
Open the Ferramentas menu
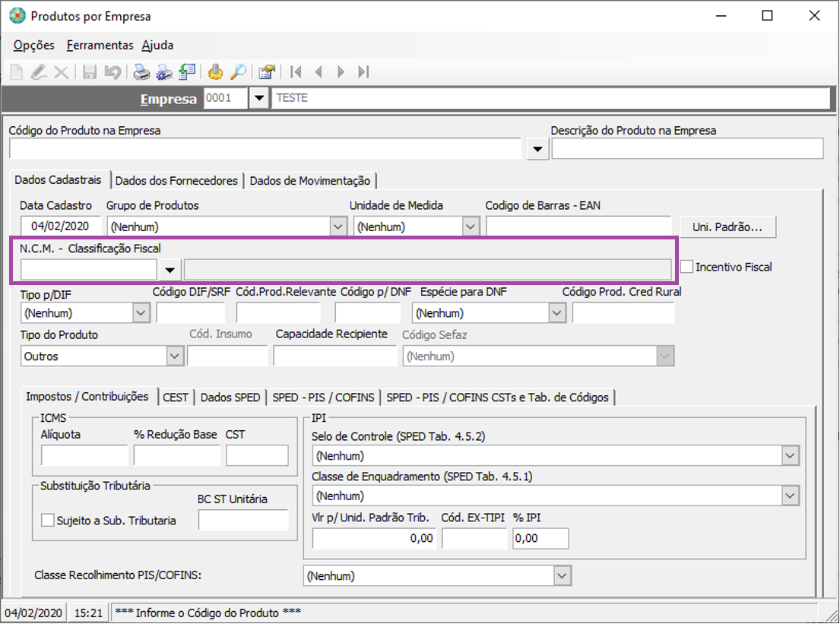click(100, 46)
